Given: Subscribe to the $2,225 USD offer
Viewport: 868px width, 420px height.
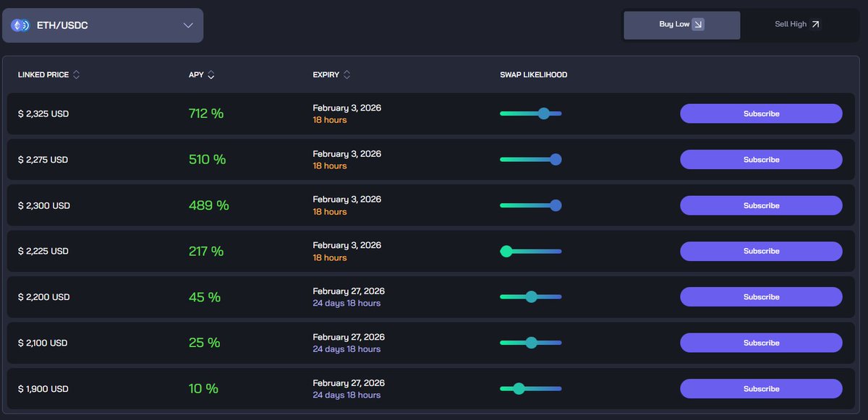Looking at the screenshot, I should tap(761, 251).
